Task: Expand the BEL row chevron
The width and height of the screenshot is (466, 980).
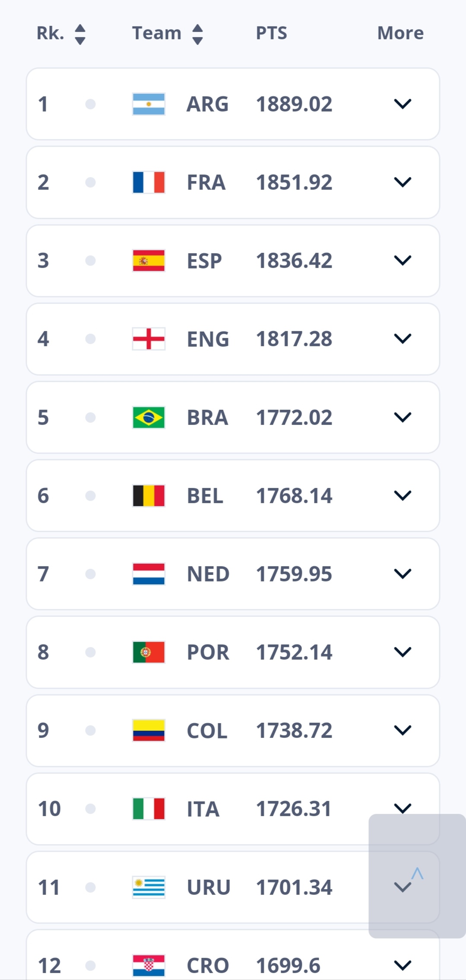Action: [403, 496]
